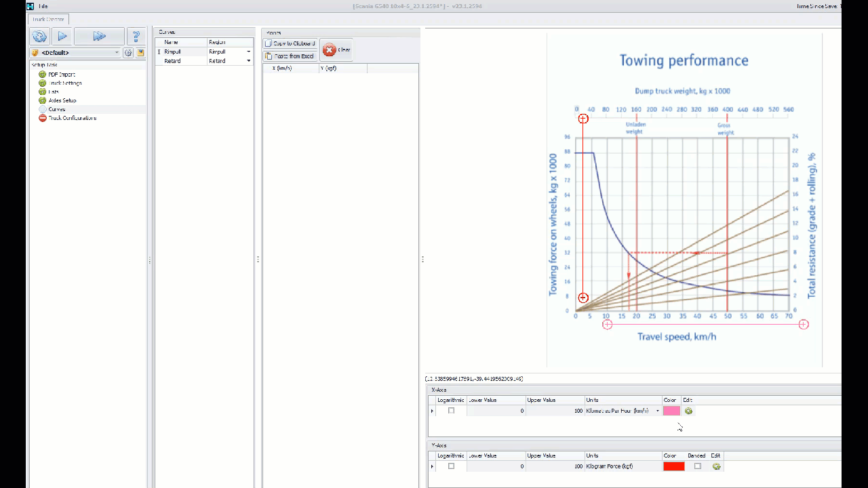Click the save icon beside the Default dropdown
The width and height of the screenshot is (868, 488).
tap(140, 53)
